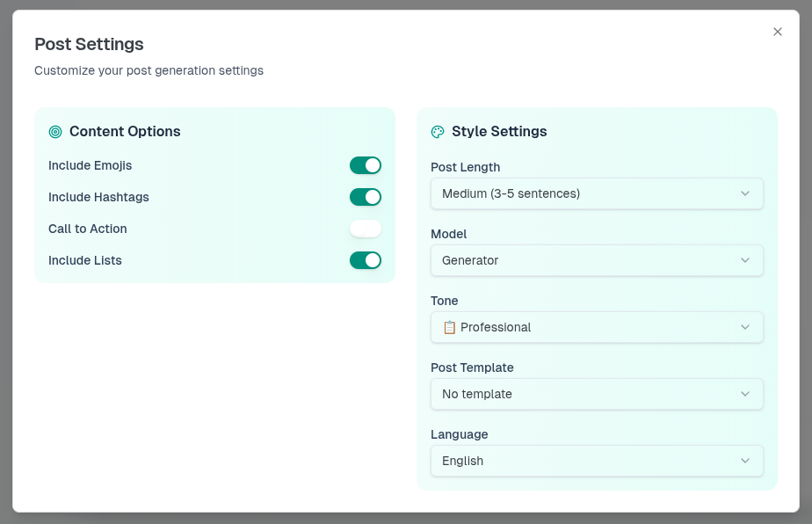Click the Post Template dropdown chevron
The height and width of the screenshot is (524, 812).
[x=745, y=394]
